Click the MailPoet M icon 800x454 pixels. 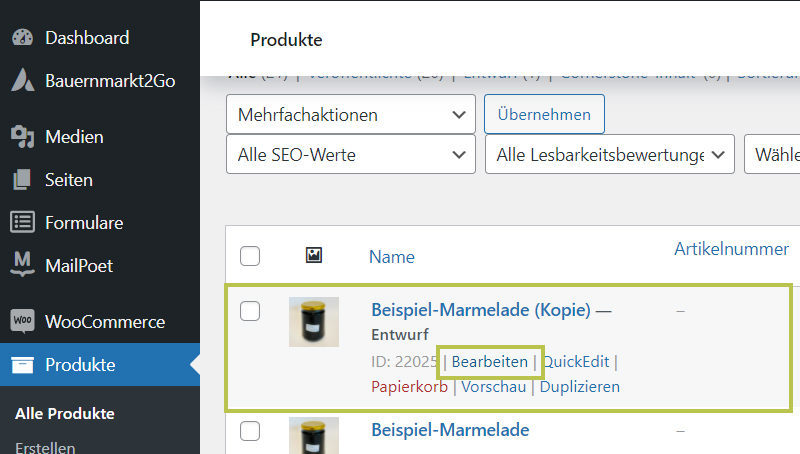22,265
